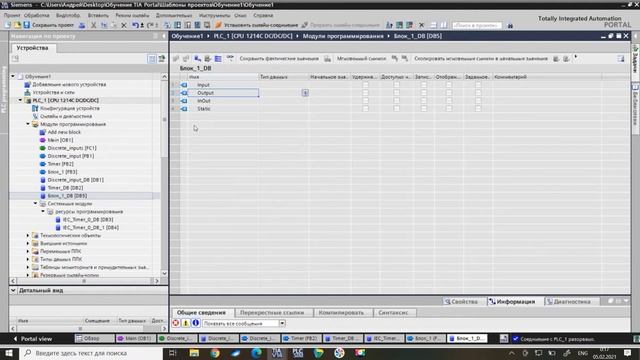Toggle visible in HMI checkbox for InOut
Screen dimensions: 640x360
[x=449, y=101]
